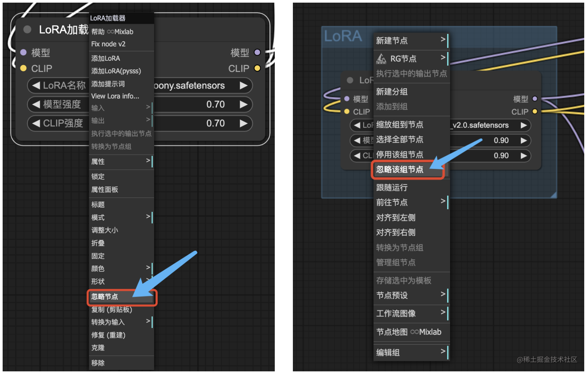Click the CLIP input port of the left LoRA node
The height and width of the screenshot is (374, 588).
tap(23, 68)
